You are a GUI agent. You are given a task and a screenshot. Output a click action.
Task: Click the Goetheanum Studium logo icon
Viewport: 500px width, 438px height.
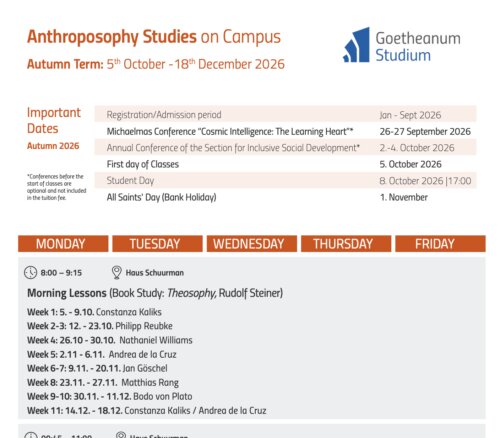point(356,45)
